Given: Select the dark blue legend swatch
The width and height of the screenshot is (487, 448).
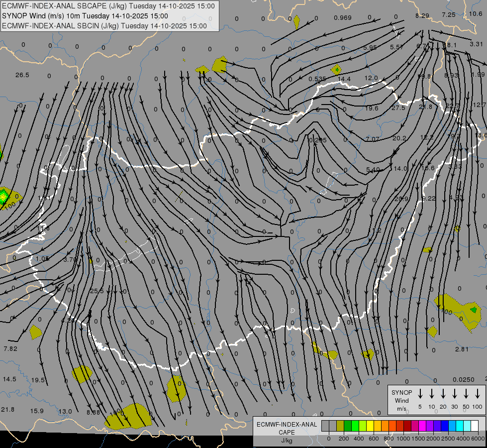Looking at the screenshot, I should [x=444, y=426].
